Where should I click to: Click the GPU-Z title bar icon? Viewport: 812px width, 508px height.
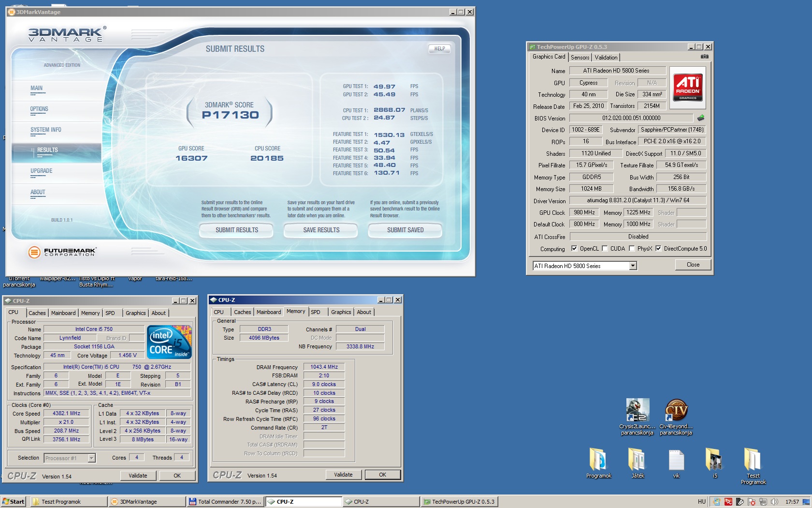(x=532, y=47)
